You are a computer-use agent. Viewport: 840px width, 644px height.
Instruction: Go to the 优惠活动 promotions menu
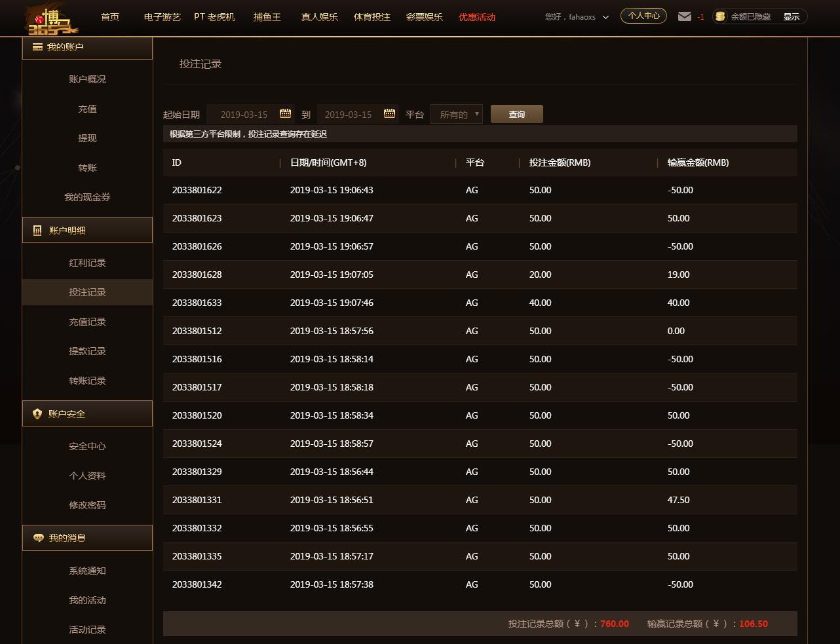tap(476, 17)
